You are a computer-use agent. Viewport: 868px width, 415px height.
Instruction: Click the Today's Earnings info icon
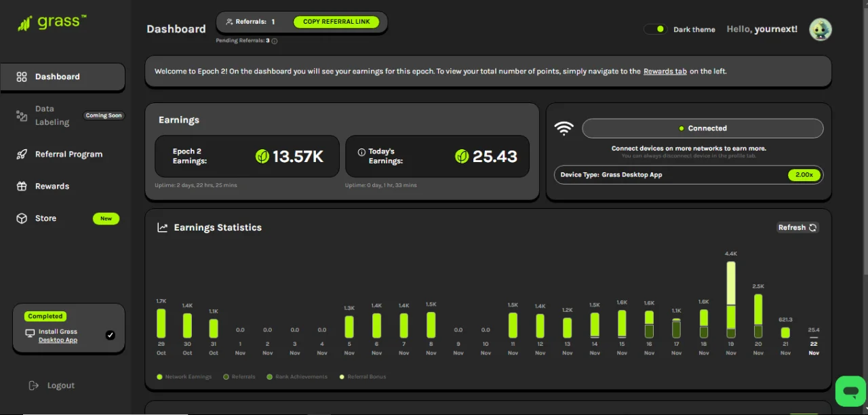tap(361, 152)
